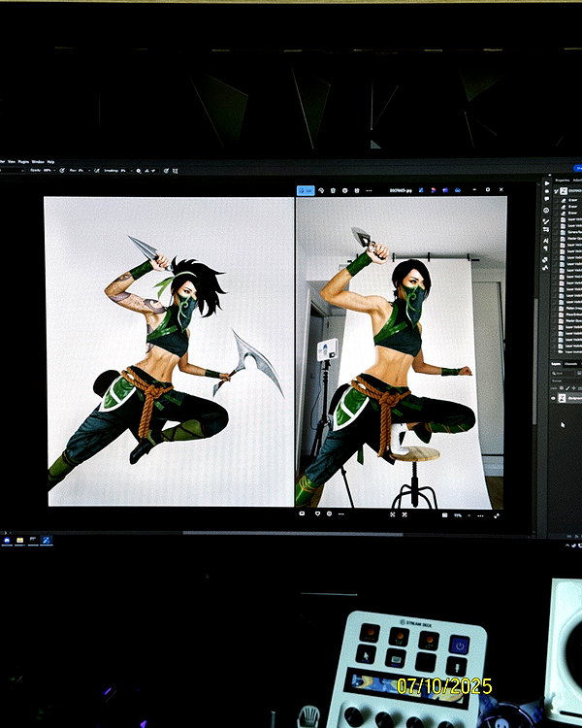
Task: Open the top See more menu in Photos
Action: [369, 190]
